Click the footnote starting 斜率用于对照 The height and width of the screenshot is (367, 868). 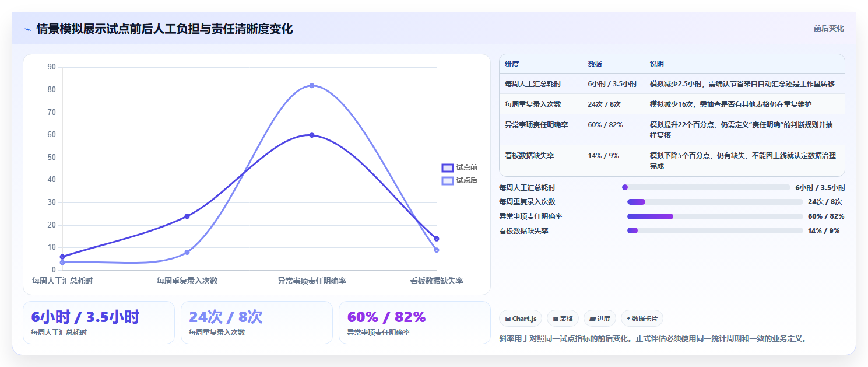653,338
